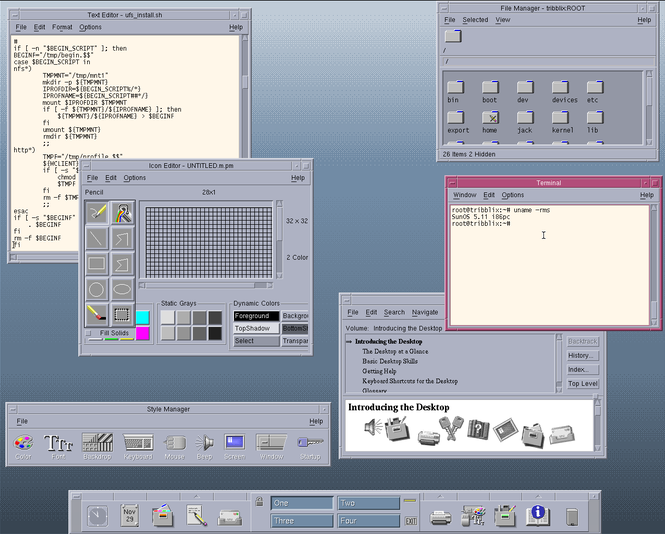
Task: Expand subpanel arrow above the text note icon
Action: tap(196, 496)
